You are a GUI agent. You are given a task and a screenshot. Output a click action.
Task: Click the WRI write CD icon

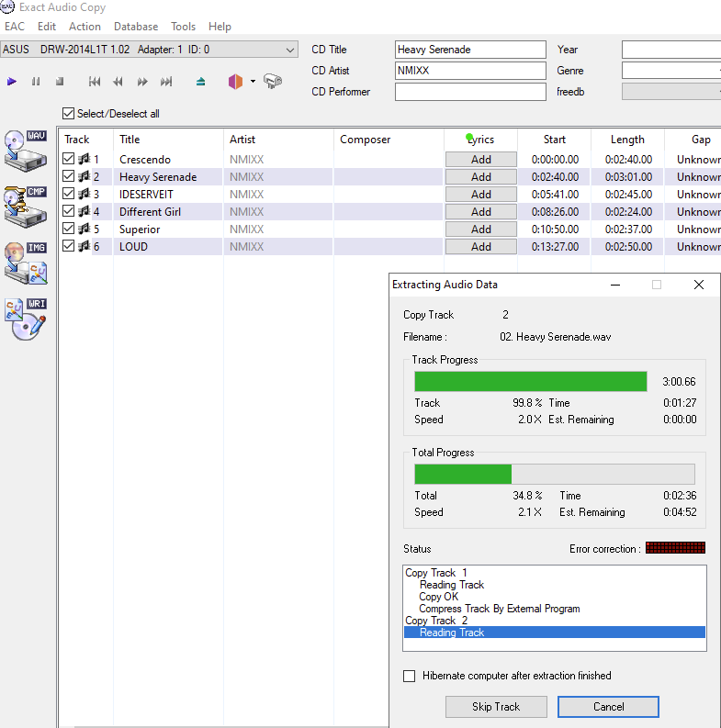click(x=26, y=319)
